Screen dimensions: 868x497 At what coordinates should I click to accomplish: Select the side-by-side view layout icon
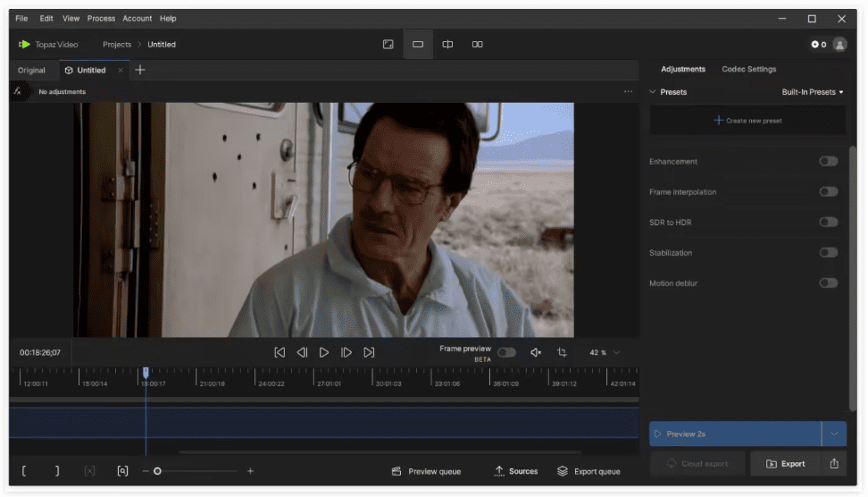477,45
